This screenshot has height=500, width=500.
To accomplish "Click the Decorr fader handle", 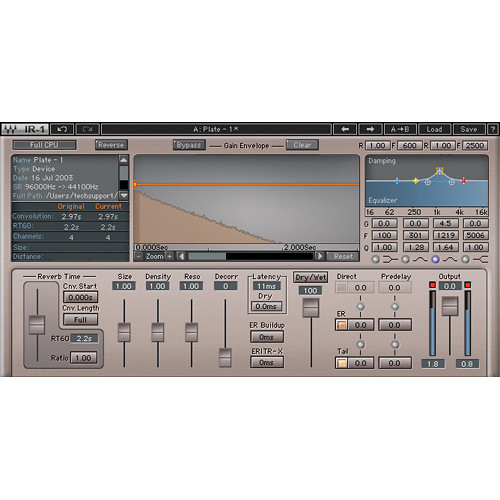I will [225, 358].
